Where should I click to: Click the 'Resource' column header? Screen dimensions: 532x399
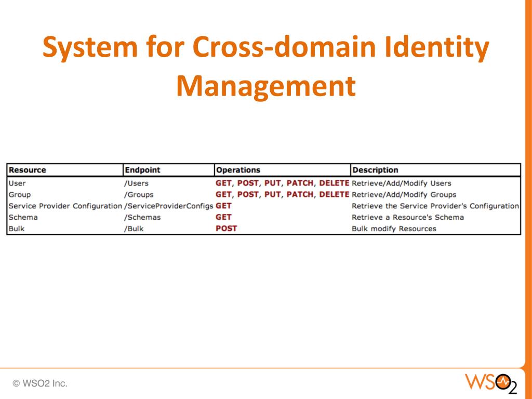click(x=27, y=170)
